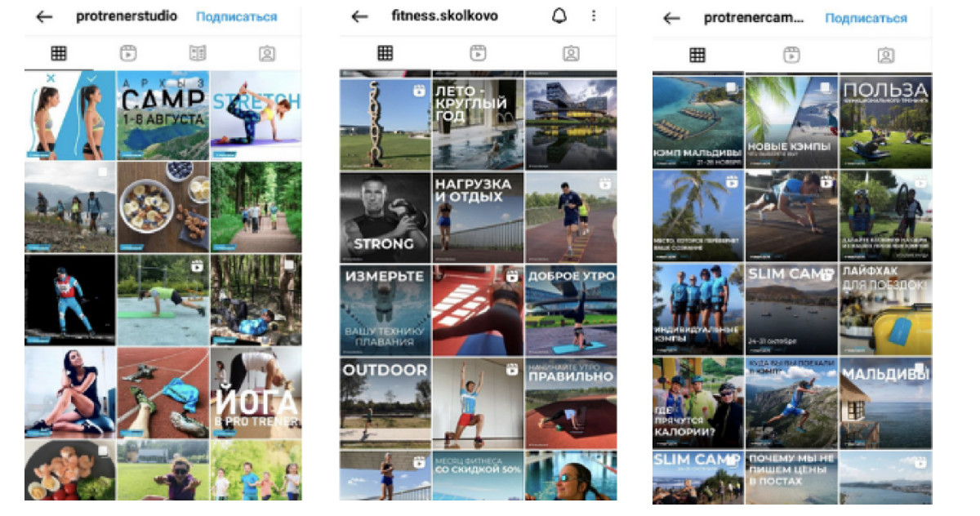The width and height of the screenshot is (980, 516).
Task: Select the grid view tab on fitness.skolkovo
Action: (385, 53)
